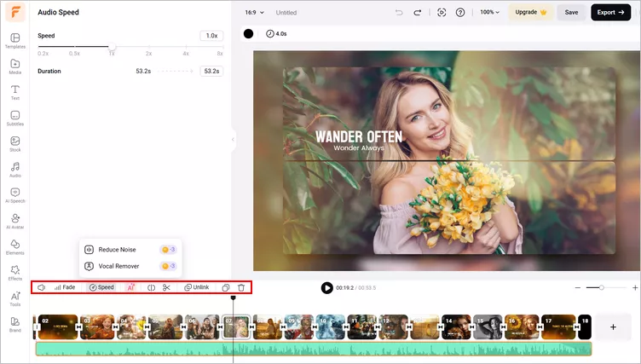Open the Subtitles sidebar panel

point(15,118)
